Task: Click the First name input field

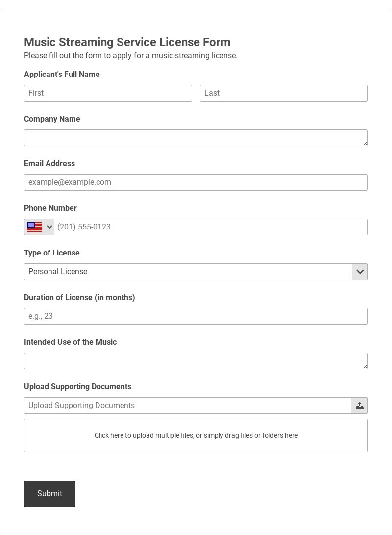Action: (x=108, y=93)
